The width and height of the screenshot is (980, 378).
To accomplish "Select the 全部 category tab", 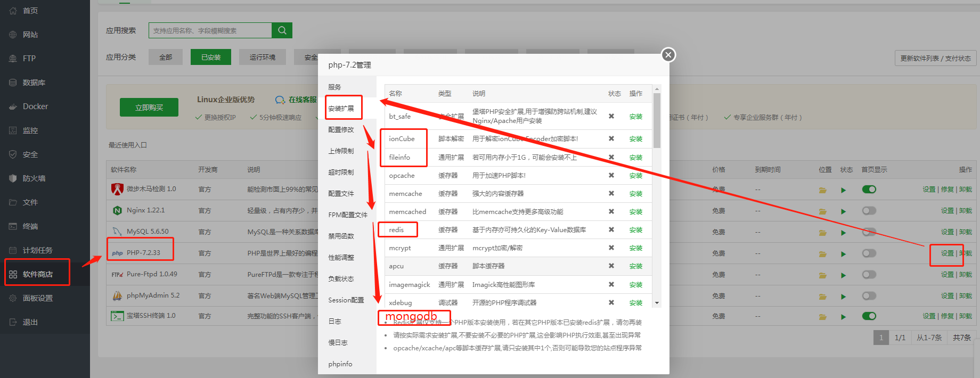I will coord(166,57).
